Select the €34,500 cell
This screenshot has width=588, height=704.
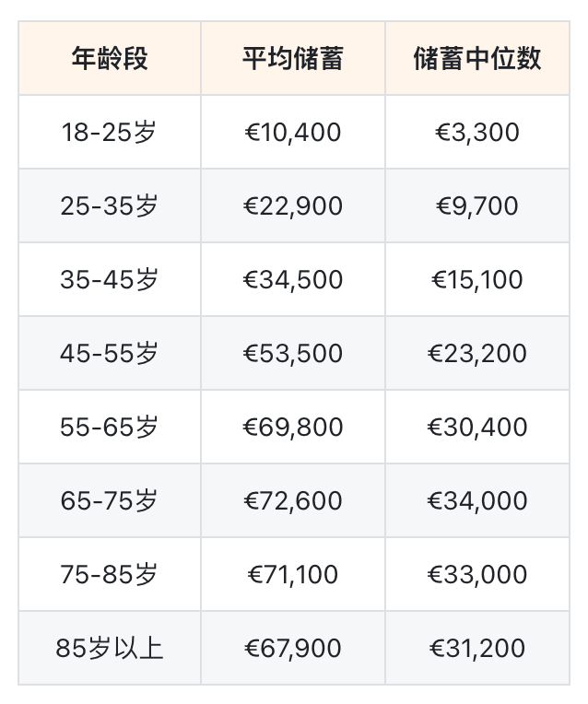point(293,280)
